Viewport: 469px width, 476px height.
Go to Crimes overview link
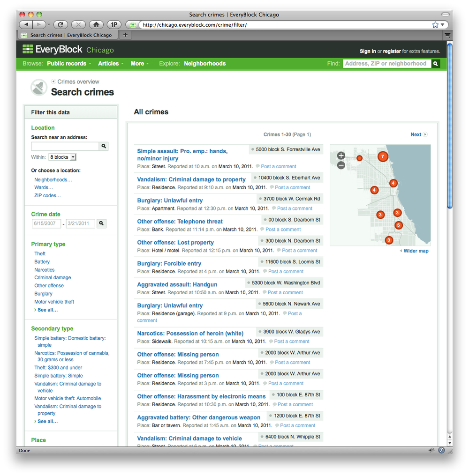[x=78, y=82]
